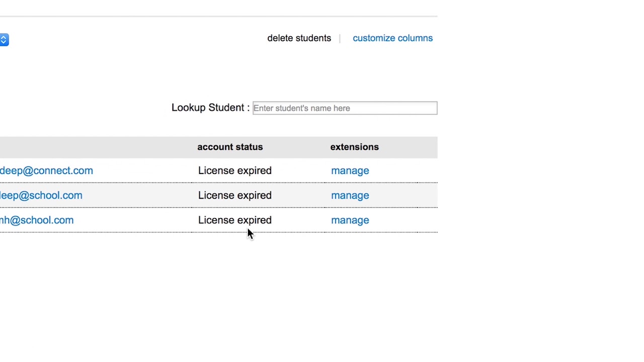Click blank cell right of manage in connect.com row
Image resolution: width=644 pixels, height=362 pixels.
point(403,170)
